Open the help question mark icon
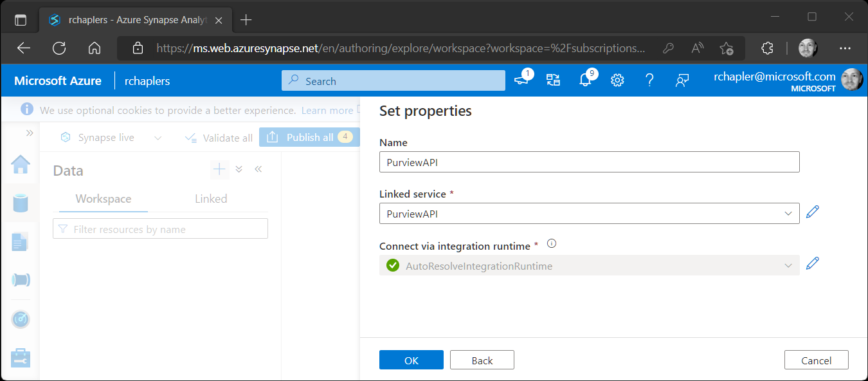Image resolution: width=868 pixels, height=381 pixels. pos(650,80)
